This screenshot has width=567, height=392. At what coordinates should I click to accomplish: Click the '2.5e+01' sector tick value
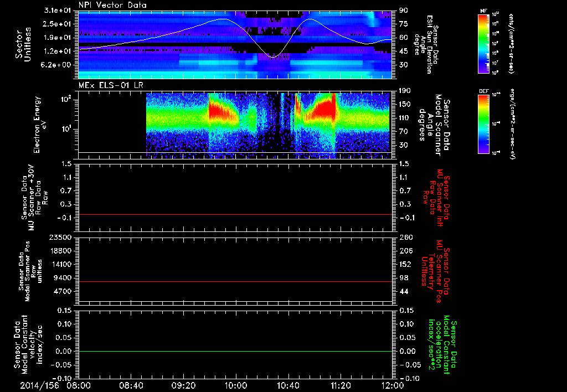pyautogui.click(x=58, y=24)
